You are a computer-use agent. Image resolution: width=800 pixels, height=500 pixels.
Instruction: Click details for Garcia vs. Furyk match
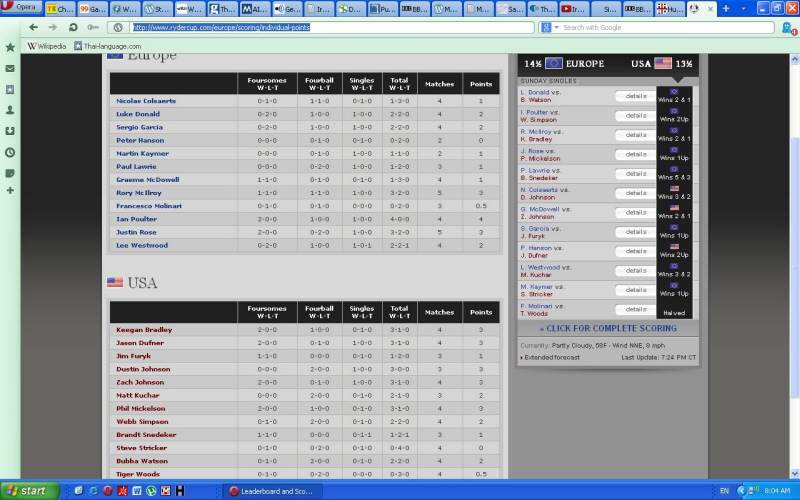(636, 232)
